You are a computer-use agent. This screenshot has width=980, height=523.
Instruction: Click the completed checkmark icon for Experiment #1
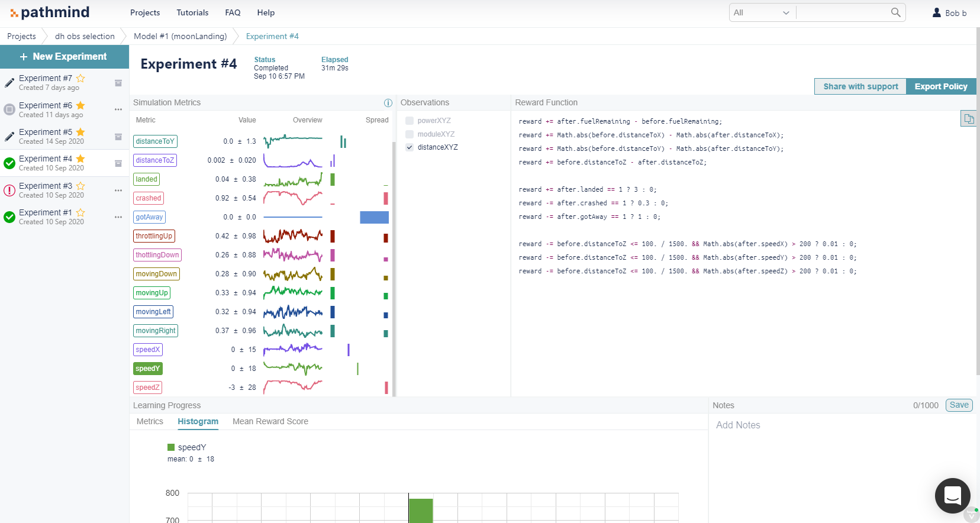click(9, 217)
